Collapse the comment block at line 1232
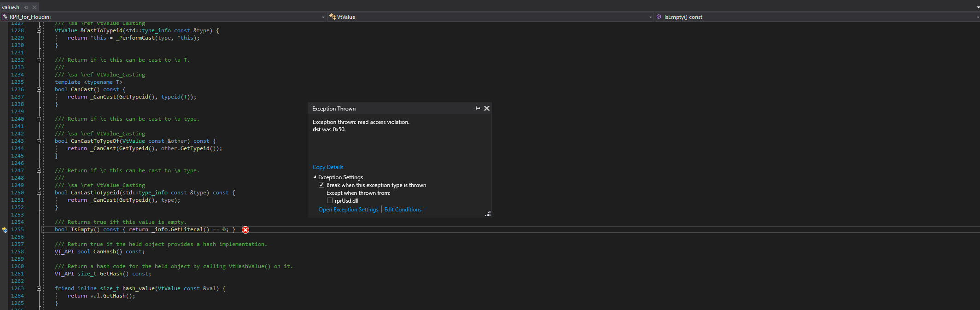 [39, 60]
